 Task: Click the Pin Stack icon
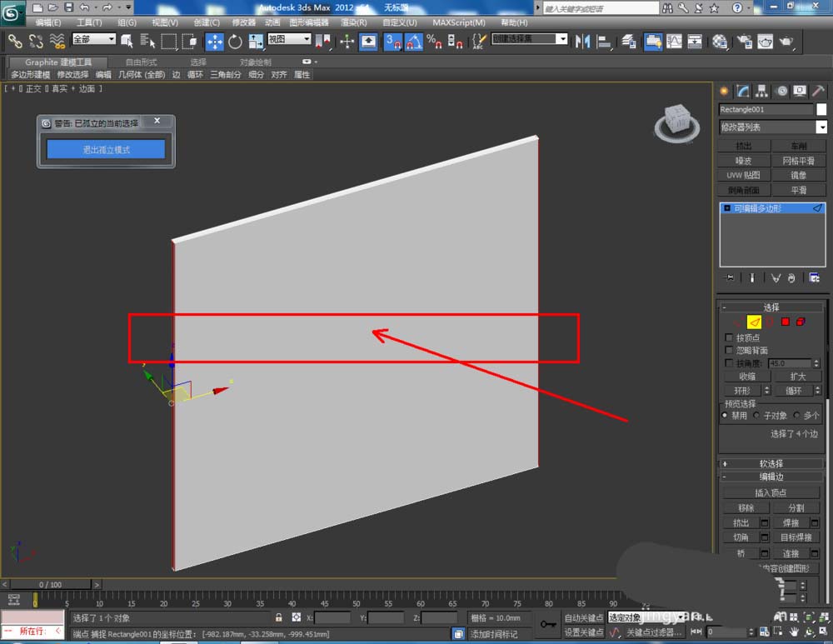tap(729, 278)
